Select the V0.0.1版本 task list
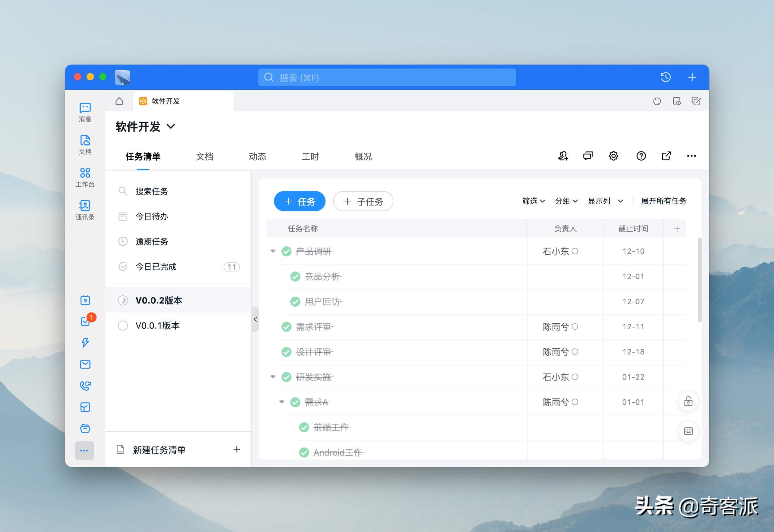Screen dimensions: 774x532 178,325
